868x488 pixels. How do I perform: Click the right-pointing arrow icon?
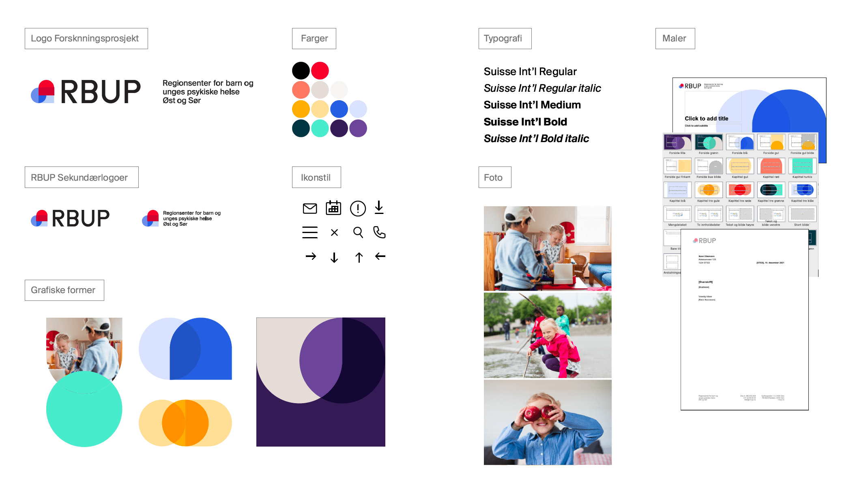[311, 257]
